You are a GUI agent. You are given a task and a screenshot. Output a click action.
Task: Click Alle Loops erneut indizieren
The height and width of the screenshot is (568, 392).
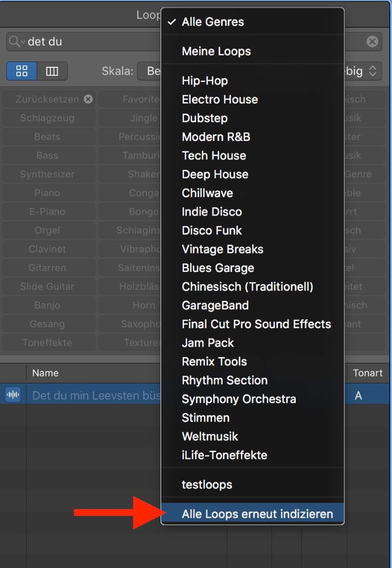(257, 514)
